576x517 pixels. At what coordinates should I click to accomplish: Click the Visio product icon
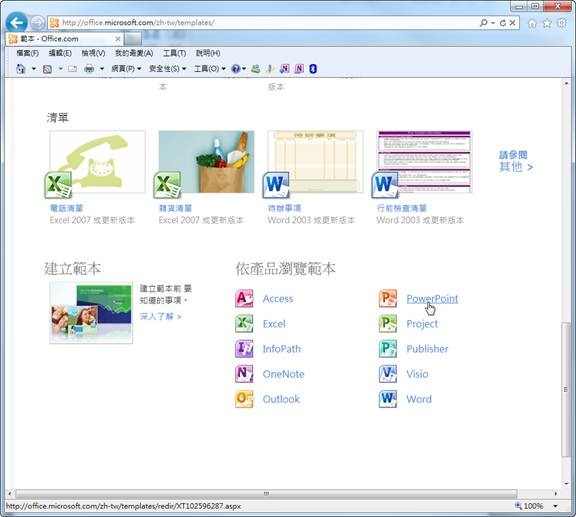coord(388,374)
